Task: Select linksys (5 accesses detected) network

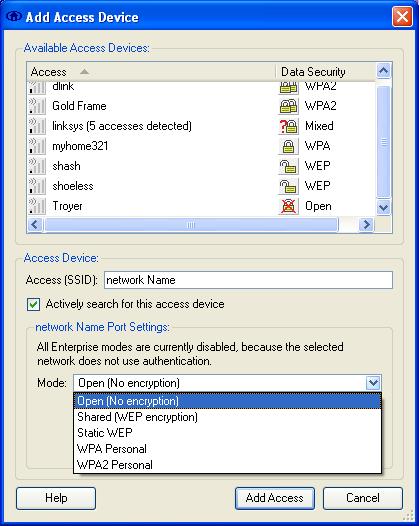Action: [x=201, y=126]
